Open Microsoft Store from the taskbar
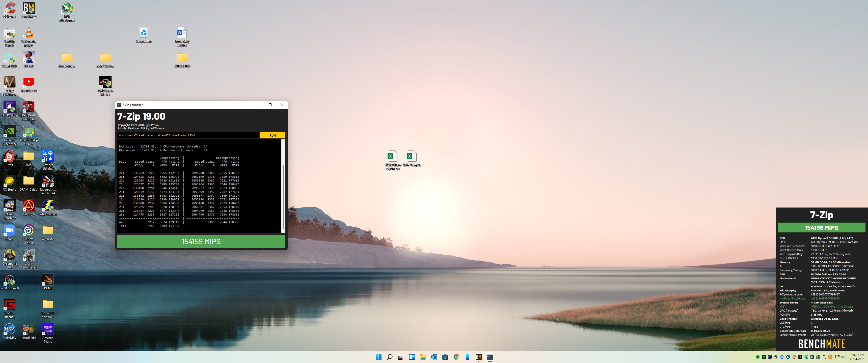Viewport: 868px width, 363px height. (445, 357)
